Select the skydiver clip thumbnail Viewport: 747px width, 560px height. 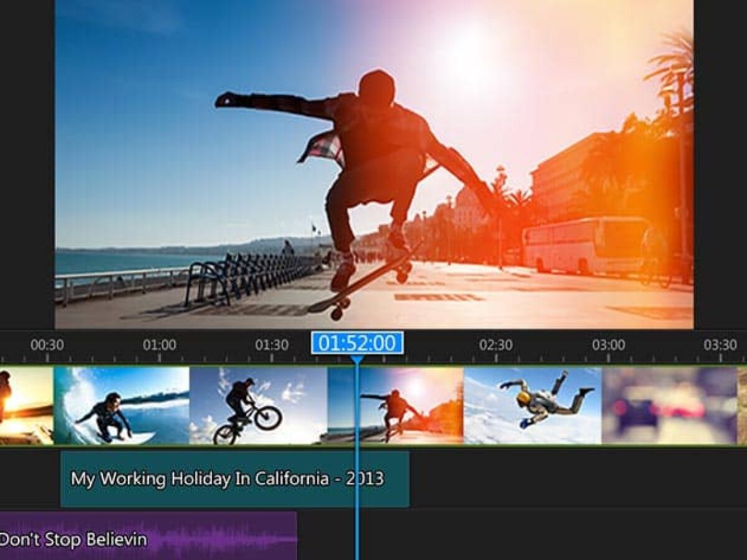point(533,406)
